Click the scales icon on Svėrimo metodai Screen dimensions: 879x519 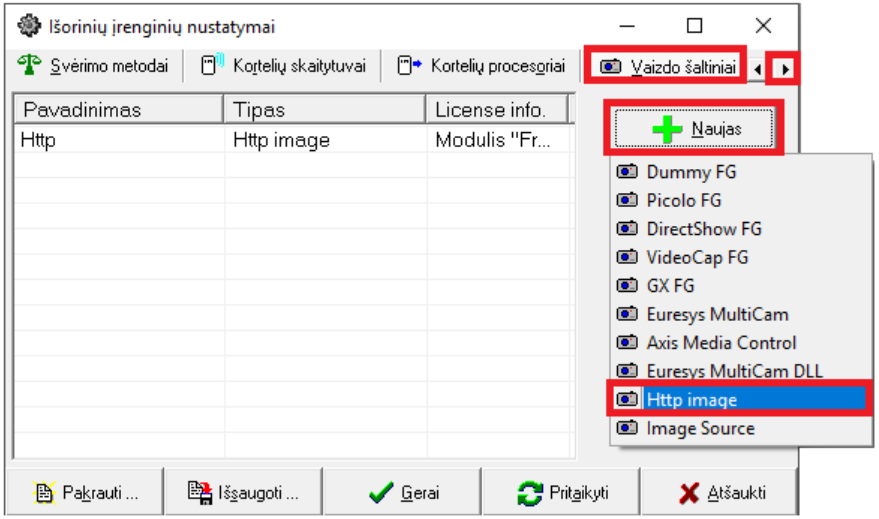30,67
